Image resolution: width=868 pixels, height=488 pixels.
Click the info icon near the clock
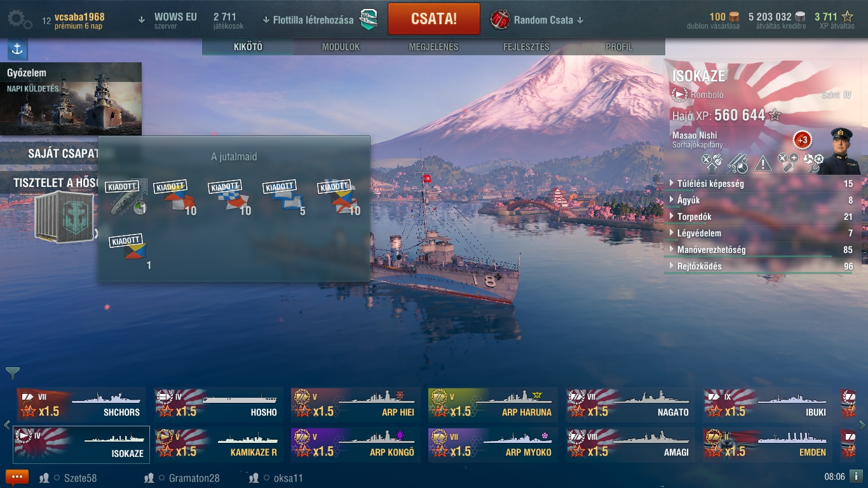pyautogui.click(x=856, y=476)
